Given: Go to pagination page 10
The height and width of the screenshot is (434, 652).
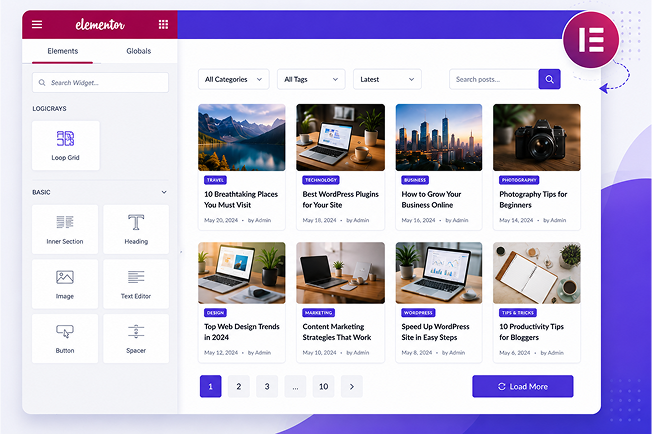Looking at the screenshot, I should point(324,387).
